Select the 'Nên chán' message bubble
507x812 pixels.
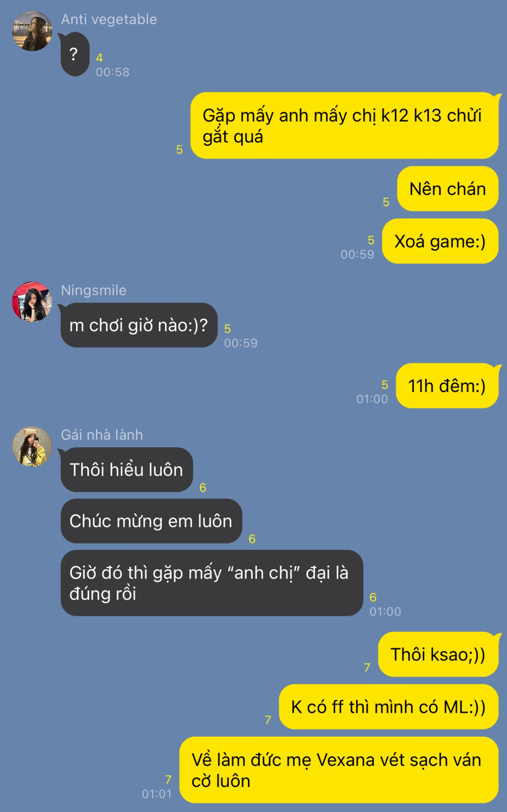point(448,189)
